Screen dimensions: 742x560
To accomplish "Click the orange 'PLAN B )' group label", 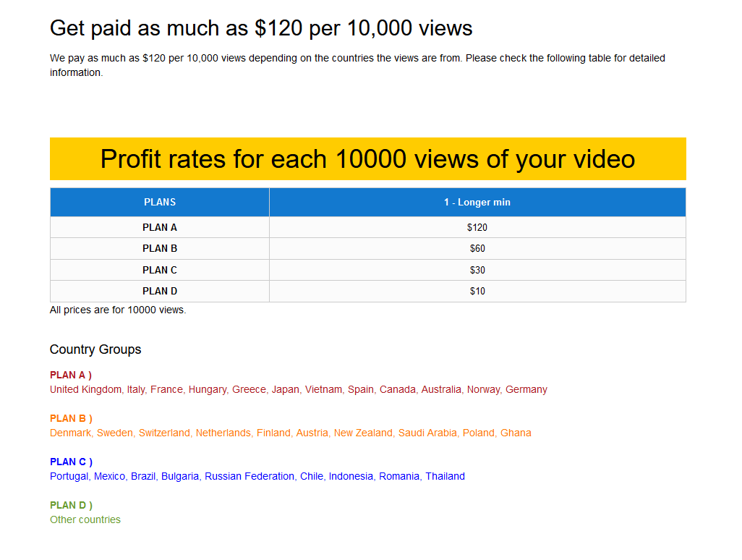I will [x=71, y=418].
